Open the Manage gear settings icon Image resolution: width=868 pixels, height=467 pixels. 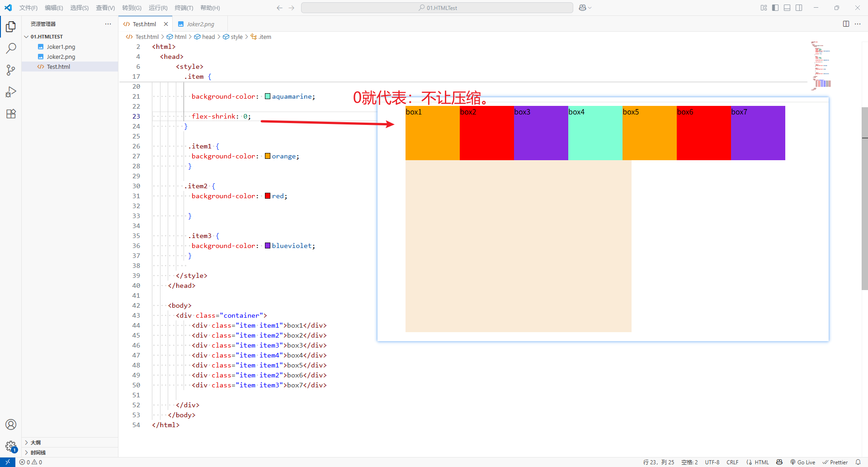[11, 446]
